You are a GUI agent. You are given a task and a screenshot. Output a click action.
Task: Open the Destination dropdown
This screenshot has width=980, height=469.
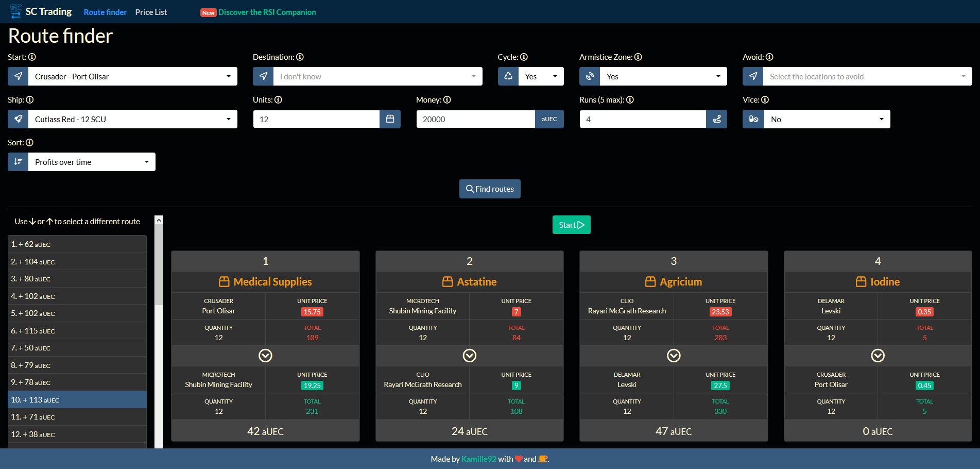click(x=378, y=76)
